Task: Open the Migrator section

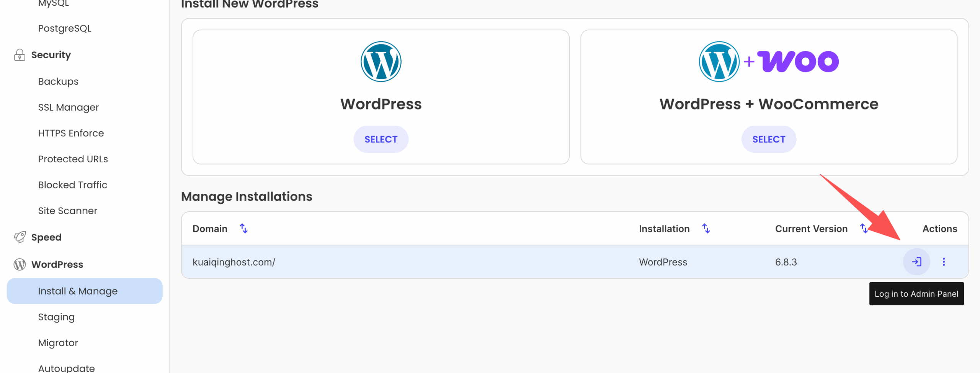Action: pos(58,343)
